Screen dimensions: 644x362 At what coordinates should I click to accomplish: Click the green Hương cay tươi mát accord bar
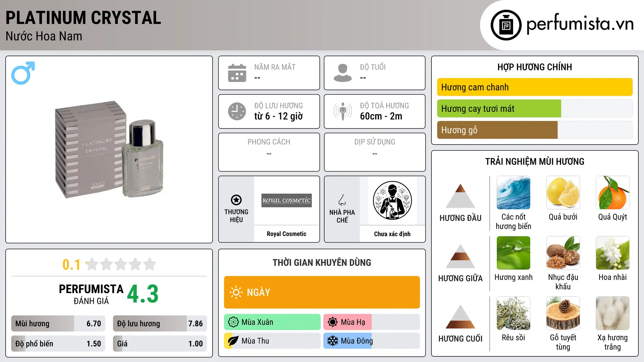(535, 109)
